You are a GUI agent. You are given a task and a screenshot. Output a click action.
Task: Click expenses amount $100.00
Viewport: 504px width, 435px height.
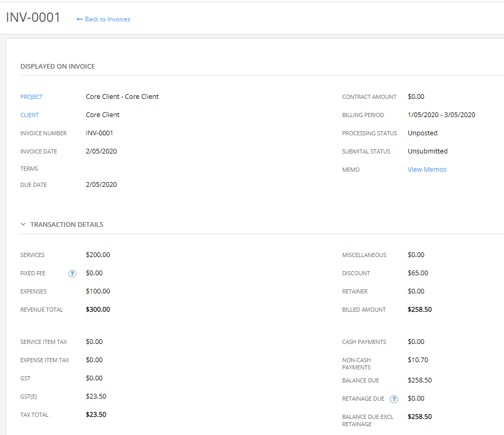(x=98, y=291)
